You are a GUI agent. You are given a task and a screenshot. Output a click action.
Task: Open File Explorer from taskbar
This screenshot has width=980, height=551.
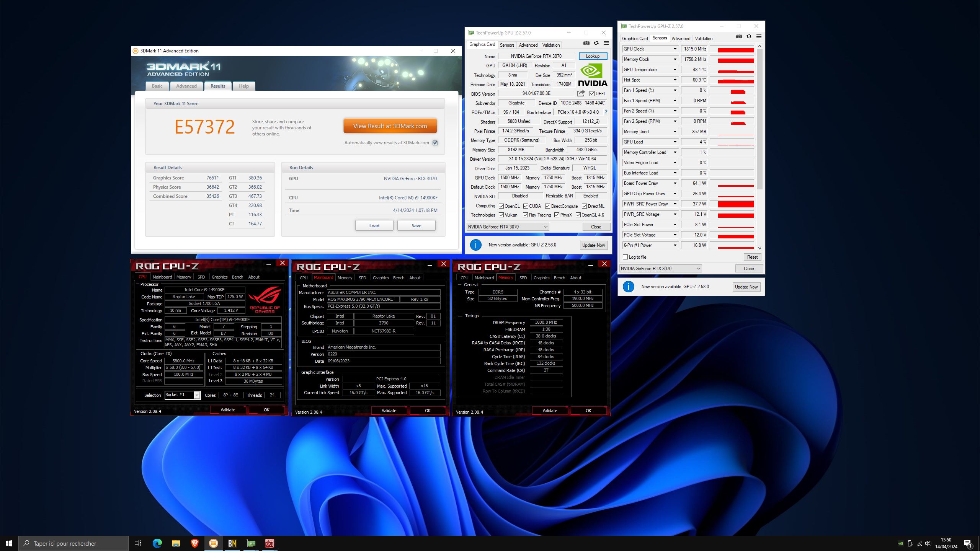pos(176,543)
